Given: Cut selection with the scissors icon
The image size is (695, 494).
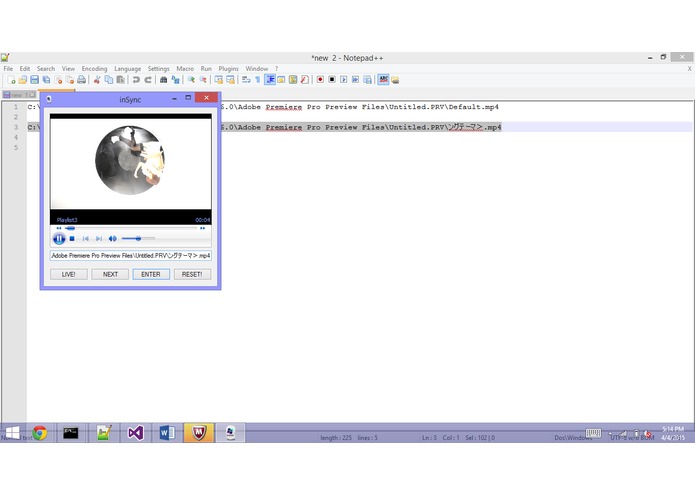Looking at the screenshot, I should point(97,80).
